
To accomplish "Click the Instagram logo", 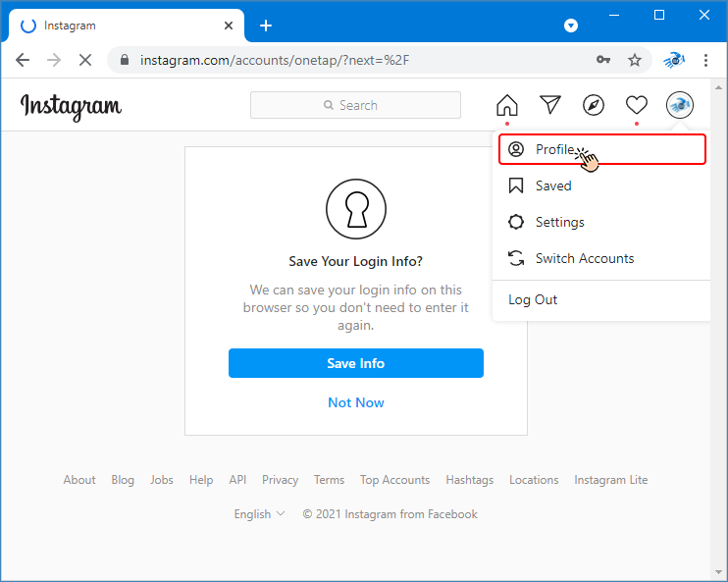I will pos(71,107).
